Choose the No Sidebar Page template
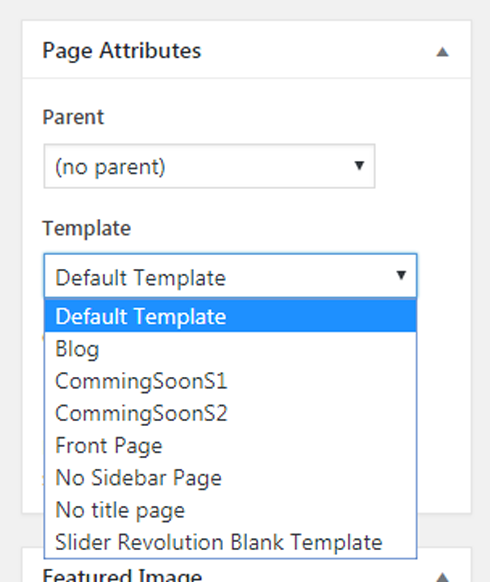The image size is (490, 582). coord(231,478)
